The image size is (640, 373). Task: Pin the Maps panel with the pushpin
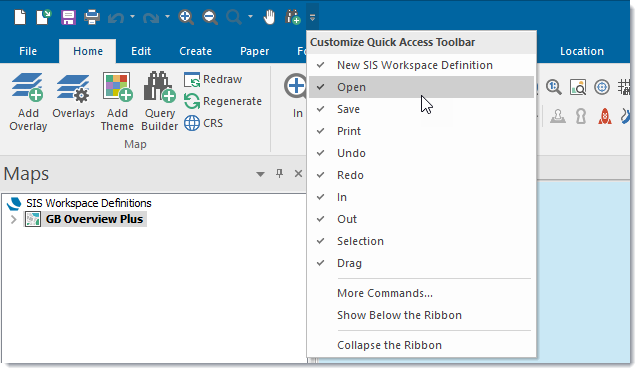tap(279, 173)
